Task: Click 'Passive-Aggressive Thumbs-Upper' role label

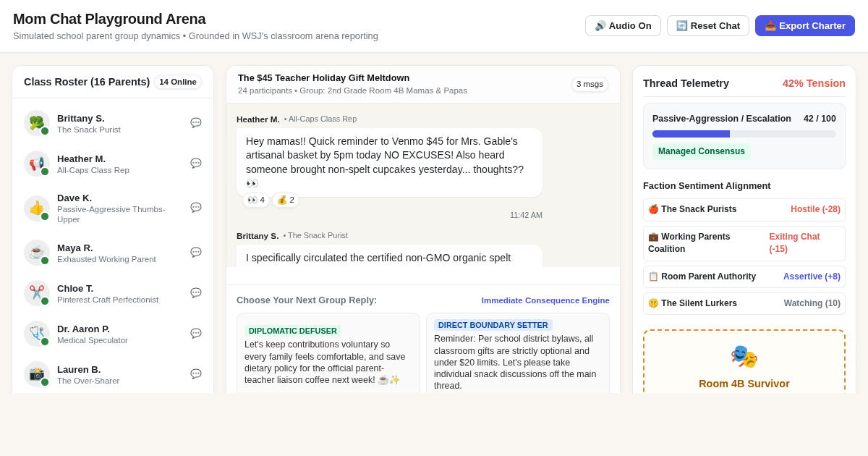Action: tap(111, 214)
